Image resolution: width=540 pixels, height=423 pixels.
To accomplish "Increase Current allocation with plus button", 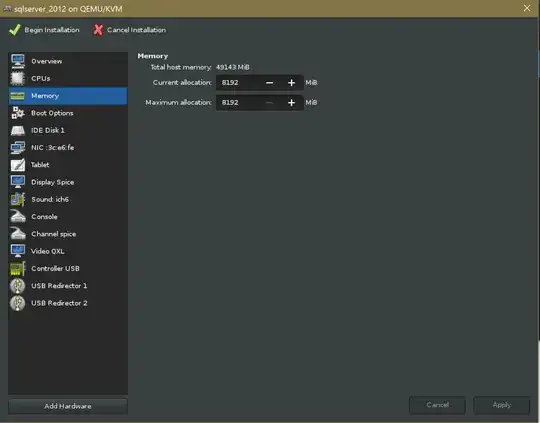I will click(291, 83).
